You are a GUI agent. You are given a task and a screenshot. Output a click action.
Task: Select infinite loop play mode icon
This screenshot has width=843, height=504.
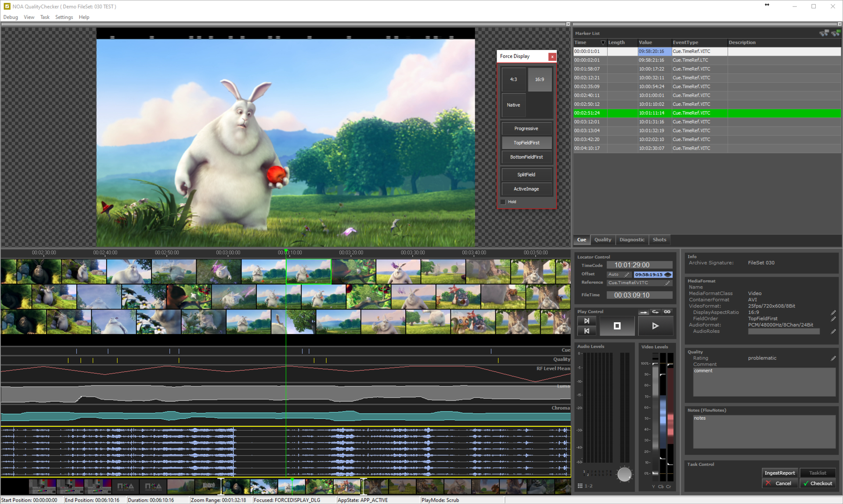tap(667, 312)
